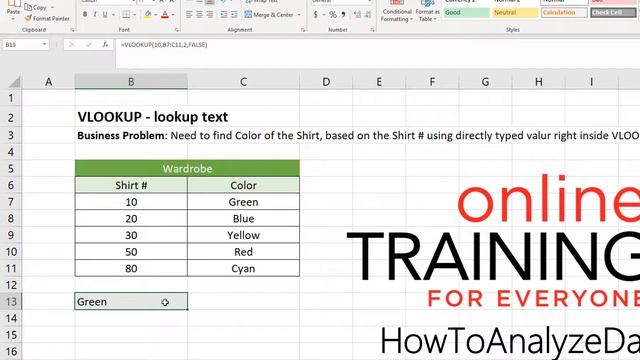Apply the red font color
Screen dimensions: 640x360
tap(165, 15)
